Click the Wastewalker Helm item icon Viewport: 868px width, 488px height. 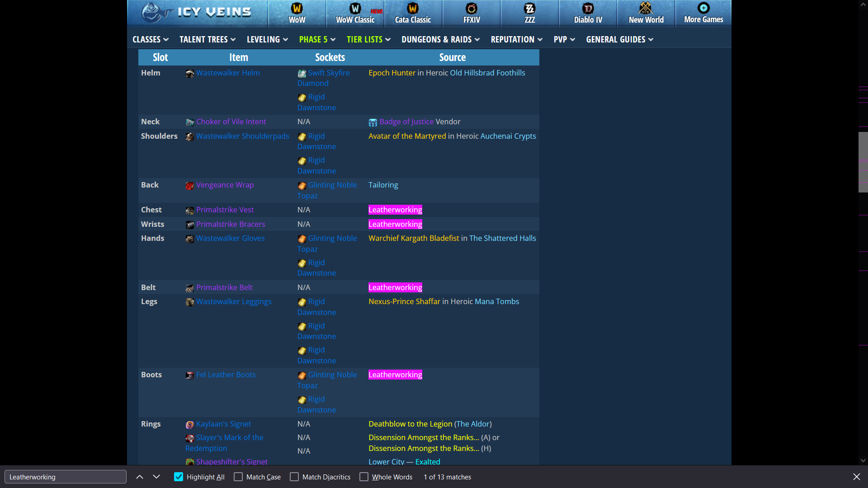click(x=189, y=73)
